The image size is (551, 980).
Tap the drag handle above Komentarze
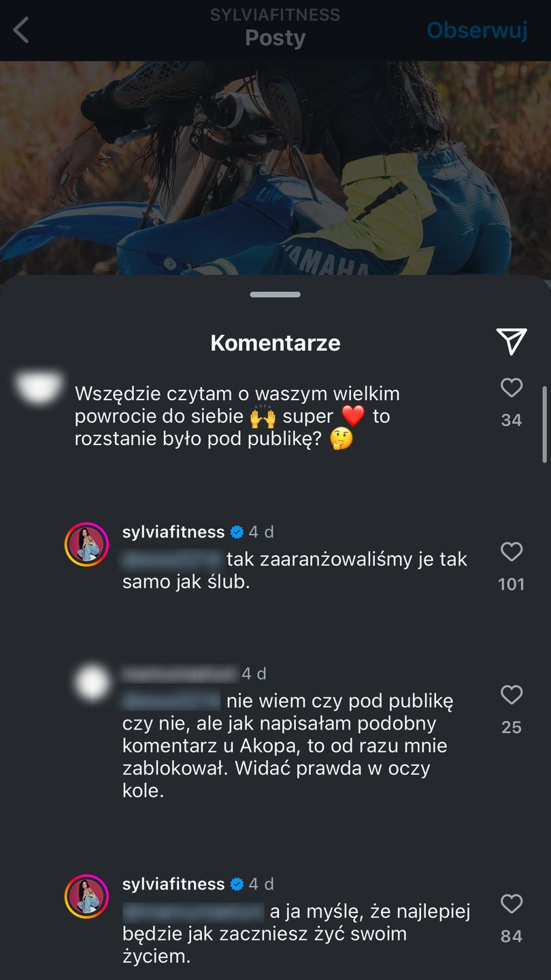pos(275,295)
